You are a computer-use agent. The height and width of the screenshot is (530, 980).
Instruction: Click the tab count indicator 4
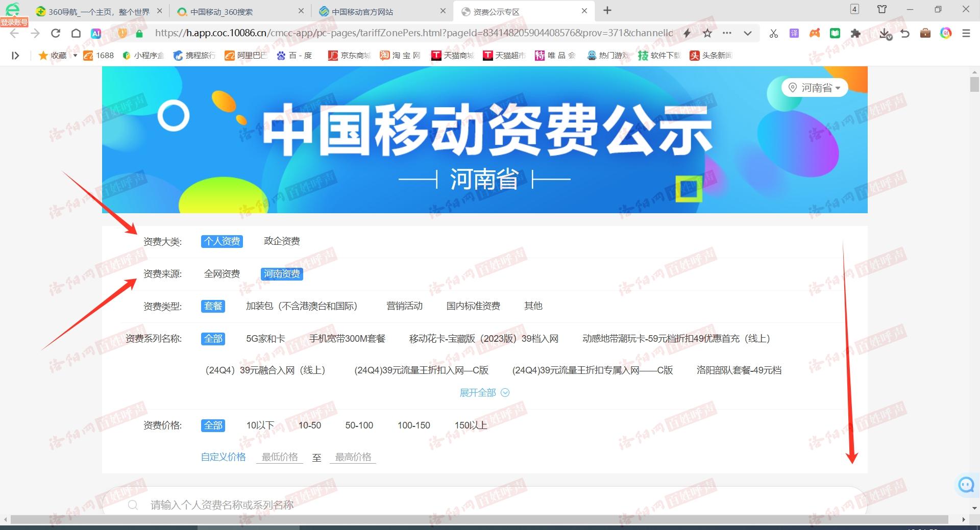coord(854,9)
